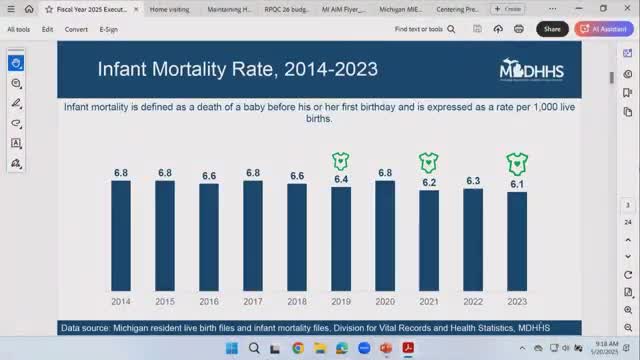Zoom out using the minus magnifier

tap(628, 327)
